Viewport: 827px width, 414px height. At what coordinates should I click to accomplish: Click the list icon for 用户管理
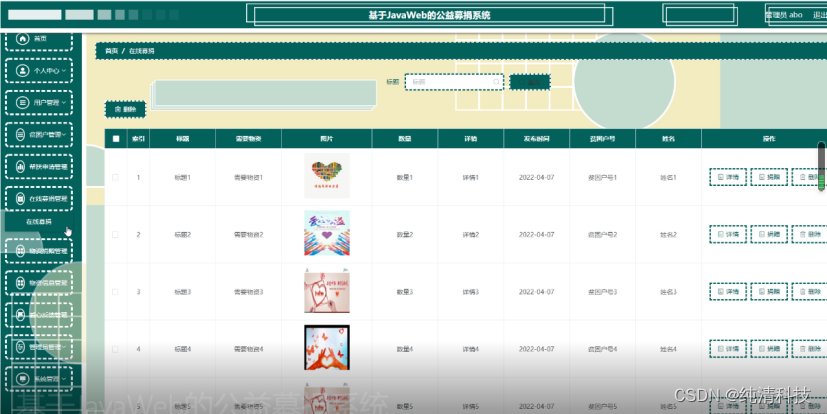[22, 102]
